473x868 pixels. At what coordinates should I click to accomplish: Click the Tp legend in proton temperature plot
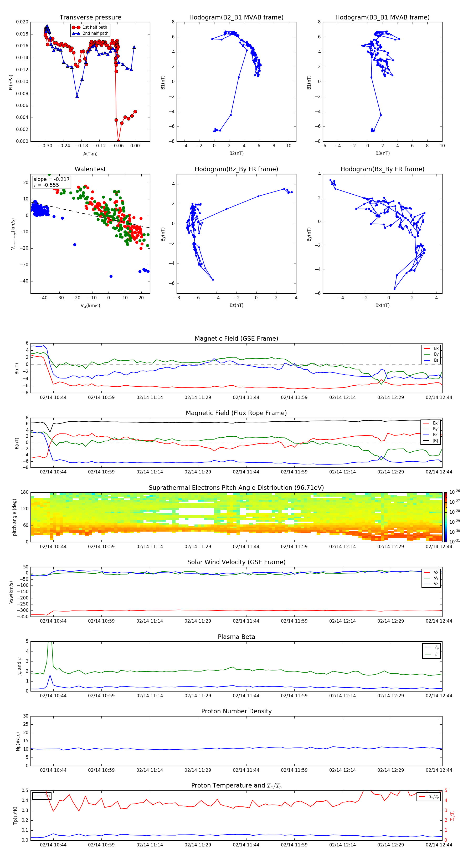42,796
